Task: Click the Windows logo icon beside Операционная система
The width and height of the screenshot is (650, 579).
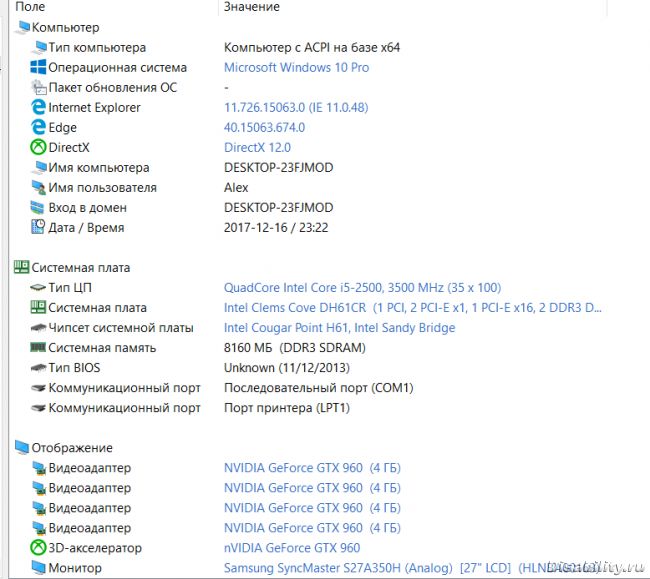Action: click(39, 68)
